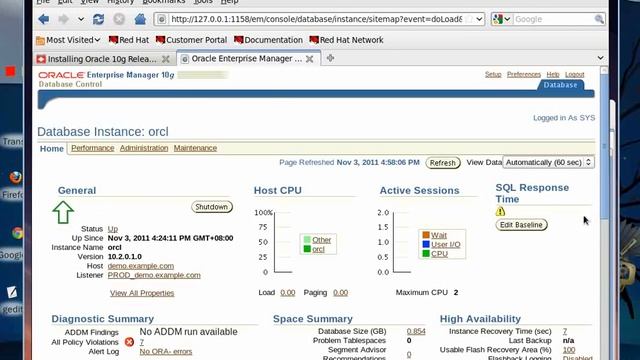The image size is (640, 360).
Task: Go to the Home page icon
Action: (140, 19)
